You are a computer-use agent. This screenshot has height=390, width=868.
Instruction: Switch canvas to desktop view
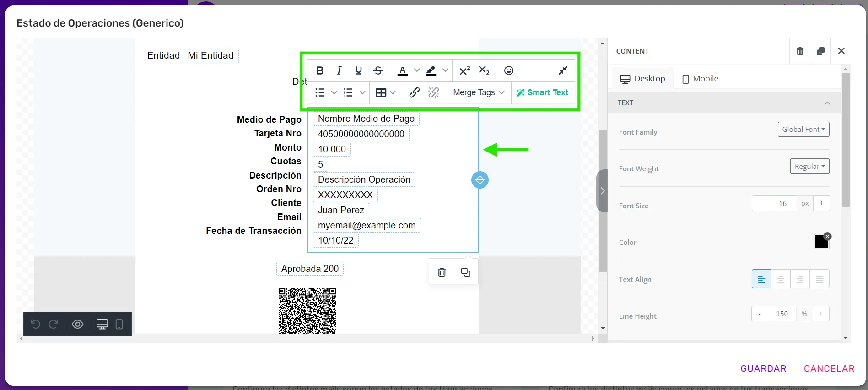pyautogui.click(x=102, y=324)
